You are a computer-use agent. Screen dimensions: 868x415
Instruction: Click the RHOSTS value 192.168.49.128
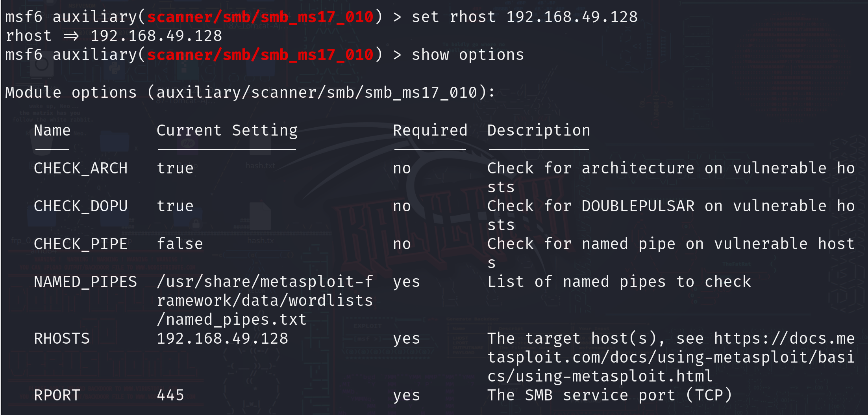coord(222,339)
